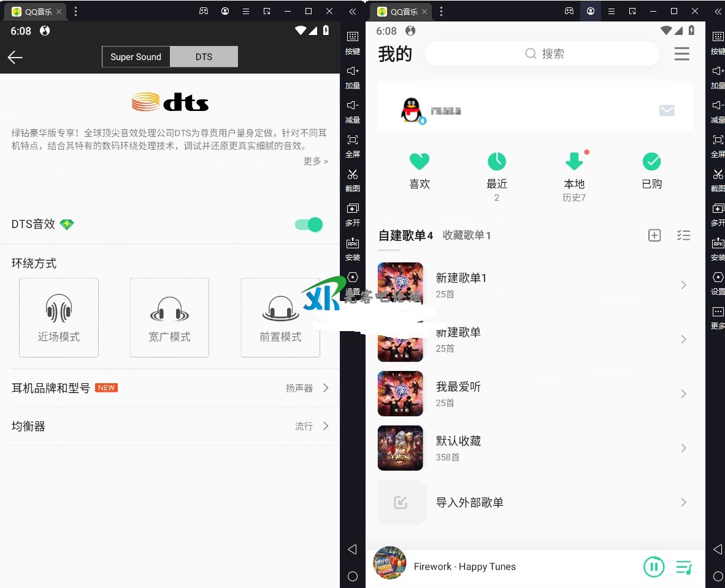
Task: Select 近场模式 surround mode
Action: (x=59, y=317)
